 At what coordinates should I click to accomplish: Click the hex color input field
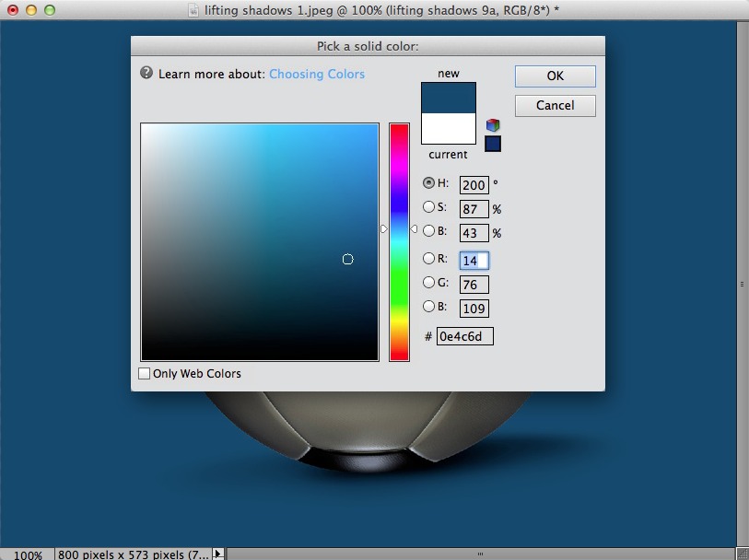tap(465, 336)
